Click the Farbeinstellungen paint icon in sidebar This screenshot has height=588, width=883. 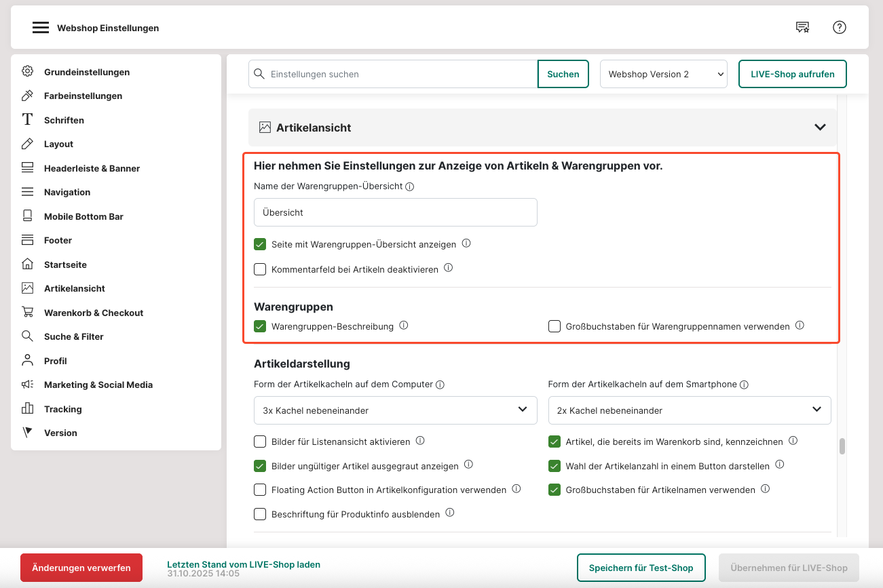coord(27,96)
